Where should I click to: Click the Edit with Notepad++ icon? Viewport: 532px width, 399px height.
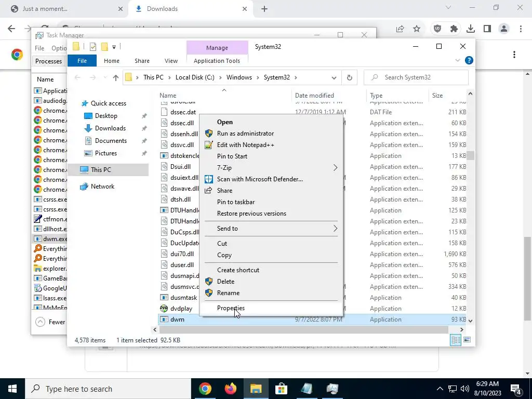pyautogui.click(x=209, y=145)
